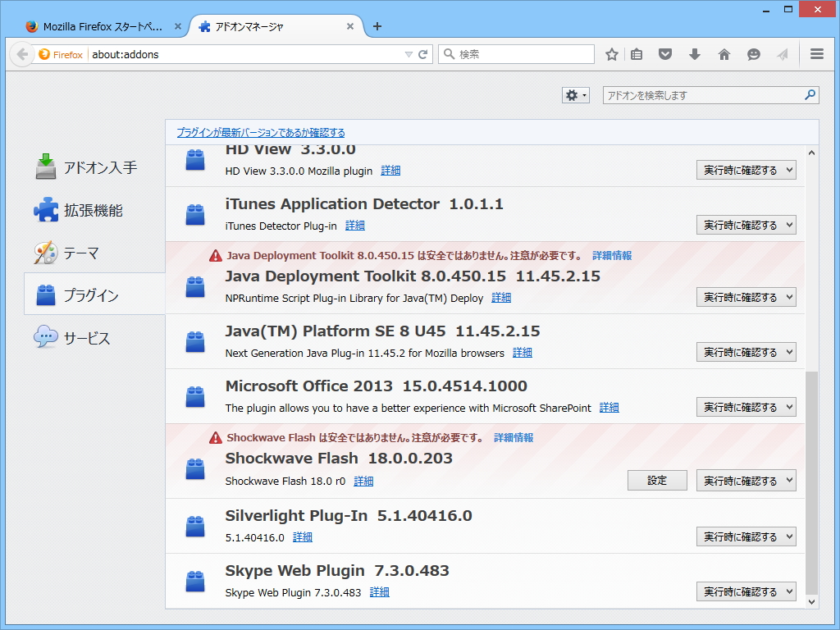Screen dimensions: 840x630
Task: Click the Java Deployment Toolkit plugin icon
Action: point(195,286)
